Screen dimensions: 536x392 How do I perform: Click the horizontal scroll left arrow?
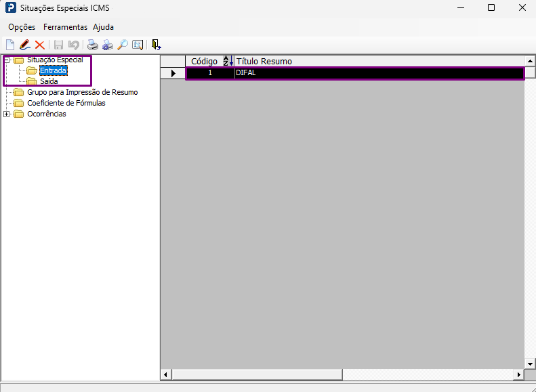pyautogui.click(x=166, y=374)
